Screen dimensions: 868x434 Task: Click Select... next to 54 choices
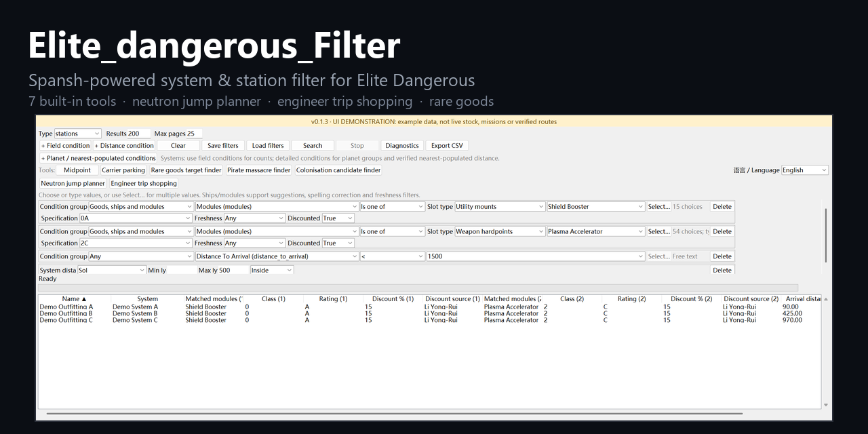click(658, 231)
